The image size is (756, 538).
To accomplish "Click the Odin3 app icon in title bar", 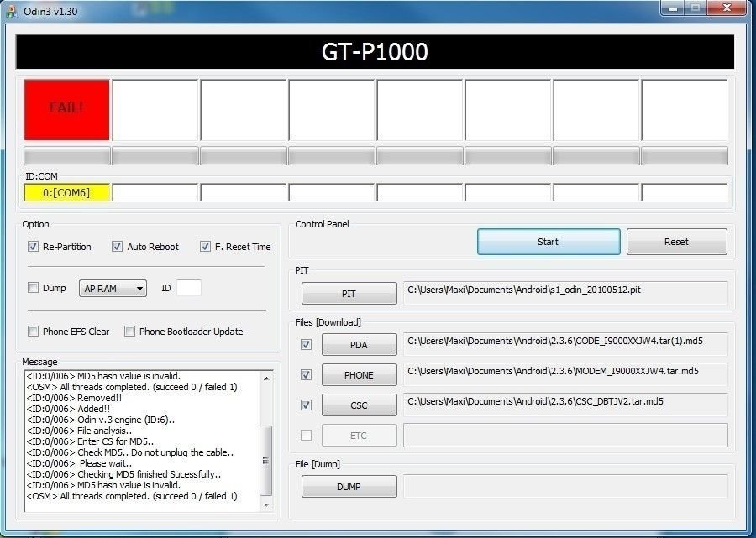I will point(12,11).
